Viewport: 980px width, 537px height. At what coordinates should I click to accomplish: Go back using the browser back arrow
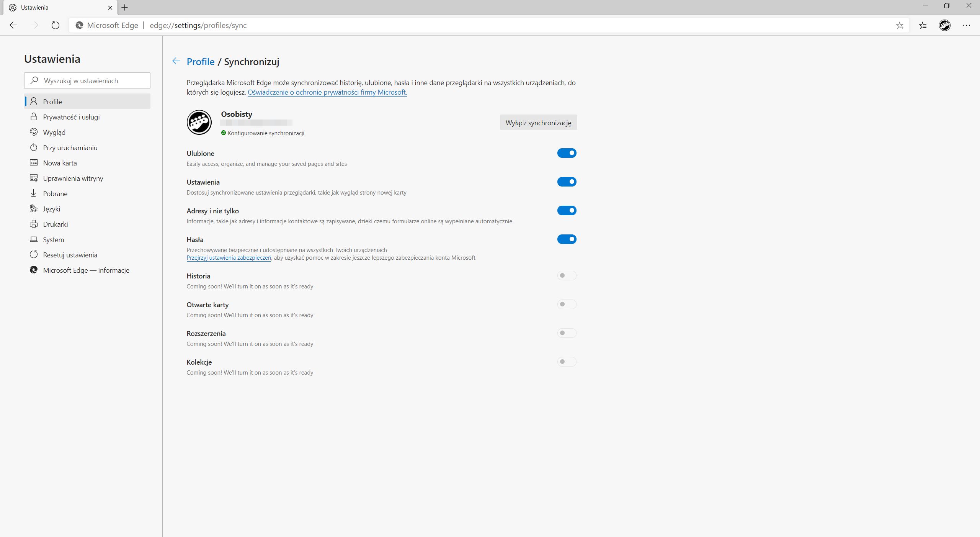pyautogui.click(x=13, y=25)
